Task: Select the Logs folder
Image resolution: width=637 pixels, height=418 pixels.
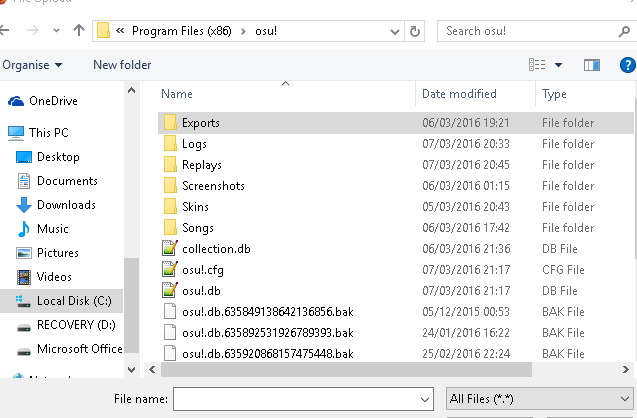Action: click(396, 144)
